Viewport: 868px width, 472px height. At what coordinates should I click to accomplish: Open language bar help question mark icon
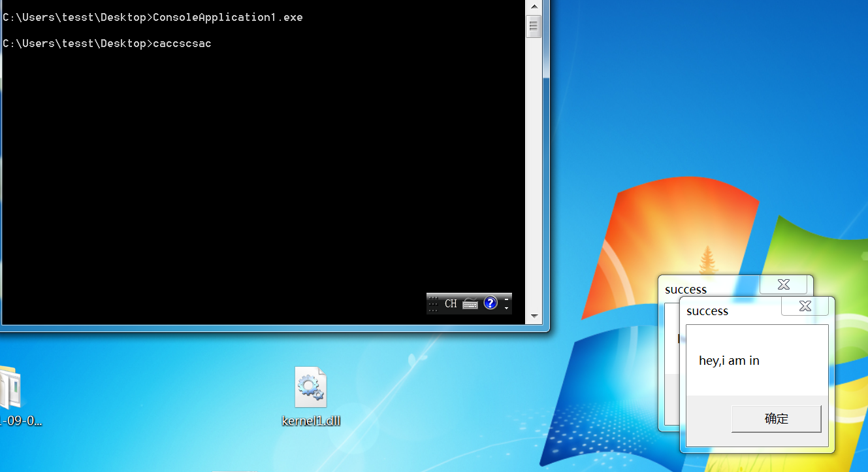click(490, 303)
